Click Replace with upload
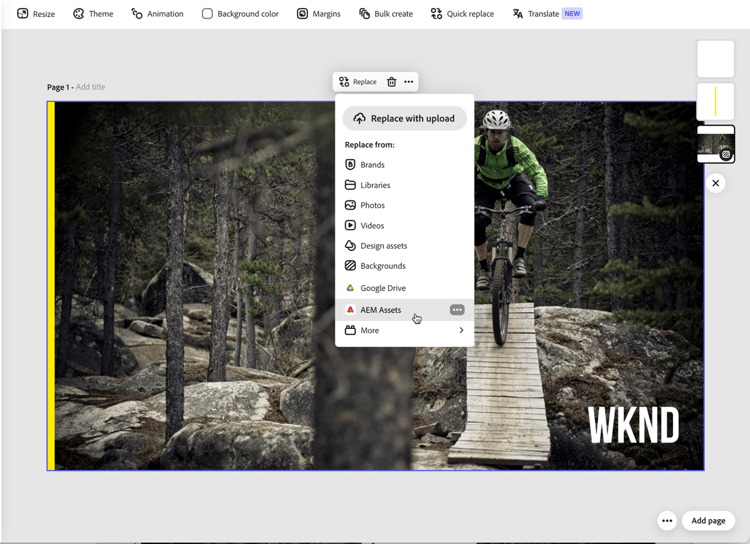The height and width of the screenshot is (544, 750). coord(405,118)
